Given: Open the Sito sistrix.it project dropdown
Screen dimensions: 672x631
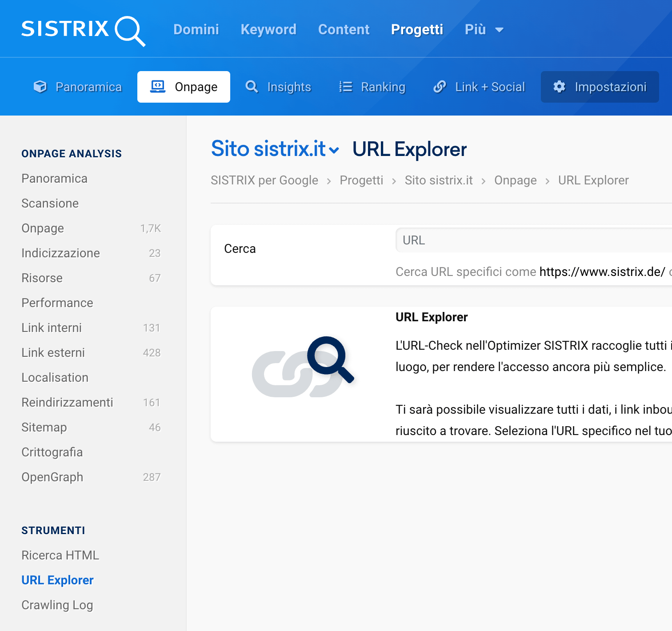Looking at the screenshot, I should [x=275, y=149].
